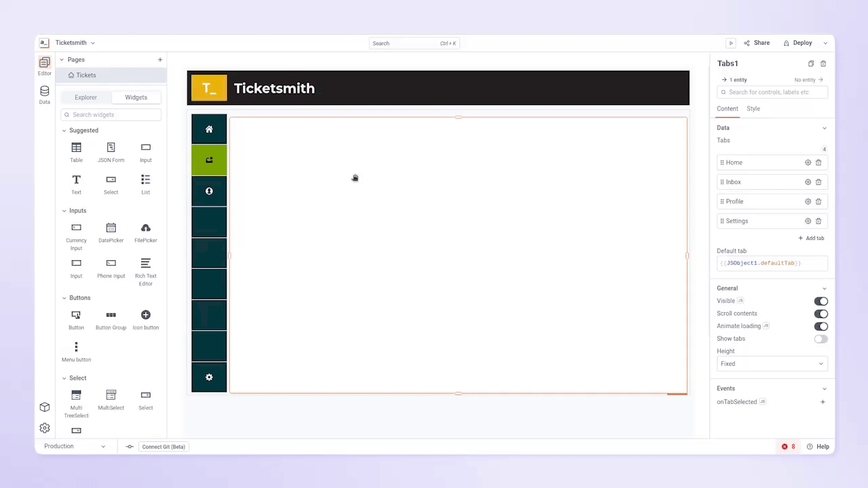
Task: Switch to the Explorer tab
Action: (x=85, y=97)
